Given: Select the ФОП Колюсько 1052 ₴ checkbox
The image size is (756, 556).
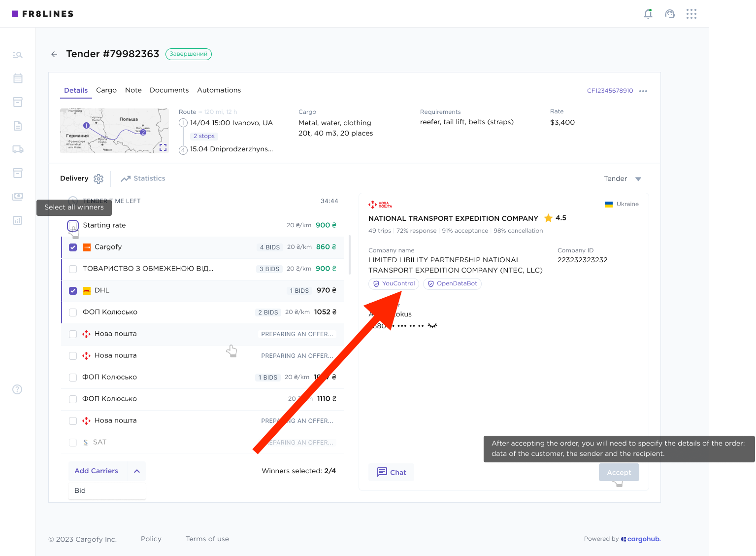Looking at the screenshot, I should 73,313.
